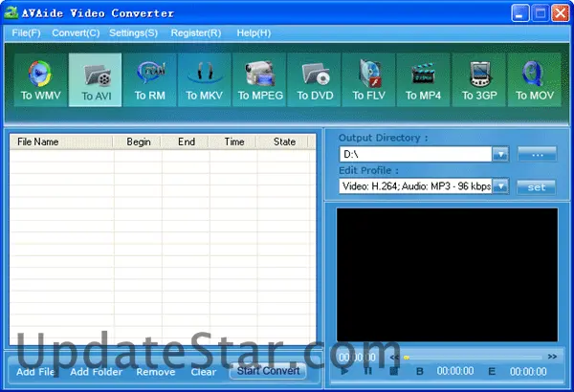Viewport: 574px width, 392px height.
Task: Minimize the AVAide Video Converter window
Action: (519, 13)
